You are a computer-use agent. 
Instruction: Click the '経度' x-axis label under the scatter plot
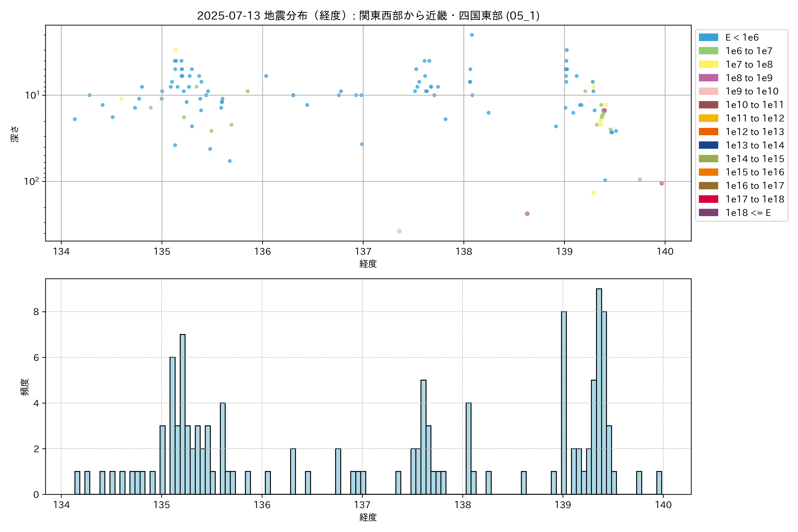[x=368, y=264]
